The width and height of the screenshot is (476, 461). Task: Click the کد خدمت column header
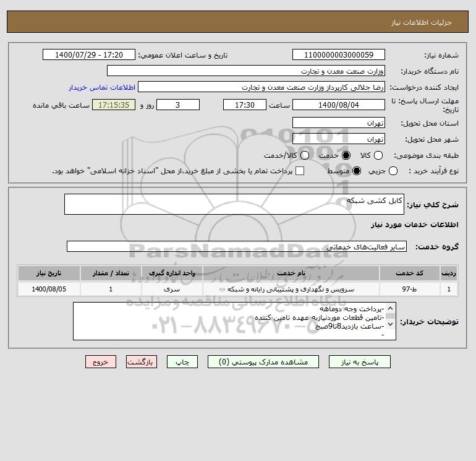[x=409, y=273]
